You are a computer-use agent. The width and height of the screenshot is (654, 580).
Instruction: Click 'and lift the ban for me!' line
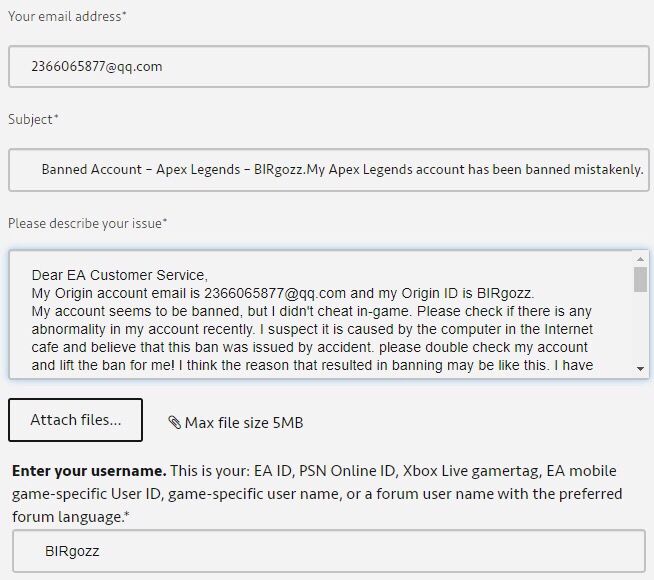103,365
